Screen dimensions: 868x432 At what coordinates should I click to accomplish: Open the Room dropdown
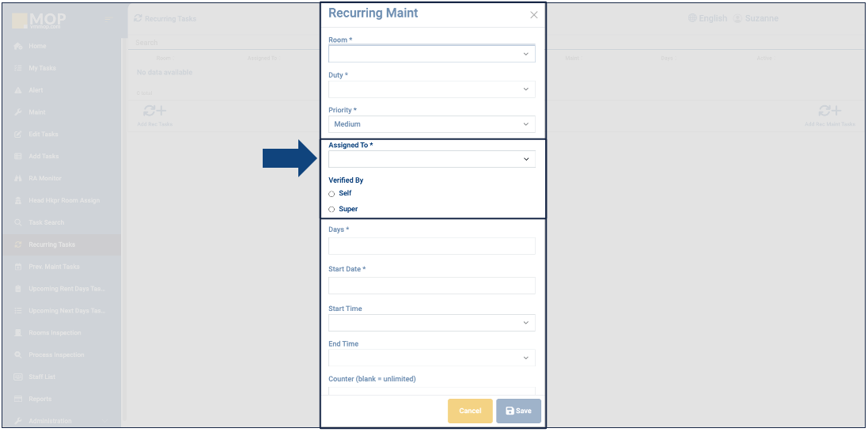pos(431,54)
